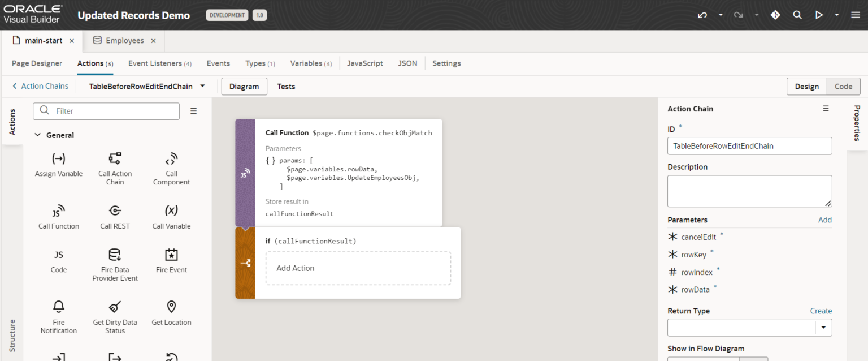Viewport: 868px width, 361px height.
Task: Click the Fire Event action icon
Action: click(171, 255)
